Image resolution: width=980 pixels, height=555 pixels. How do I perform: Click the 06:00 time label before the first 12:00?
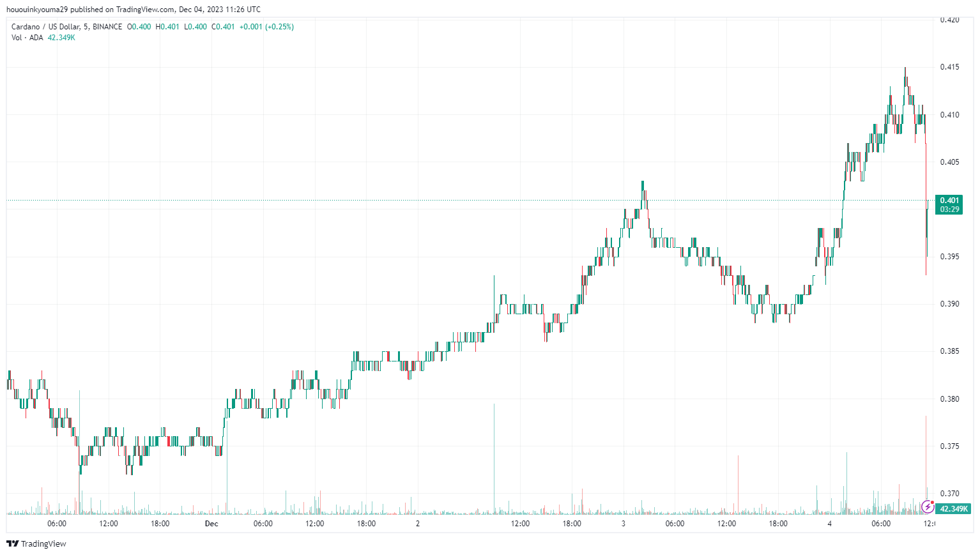57,524
